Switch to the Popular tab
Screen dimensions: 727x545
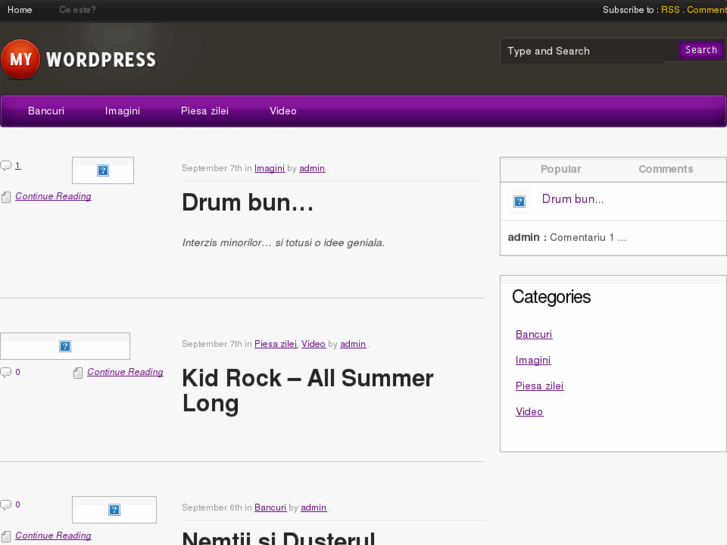coord(560,169)
